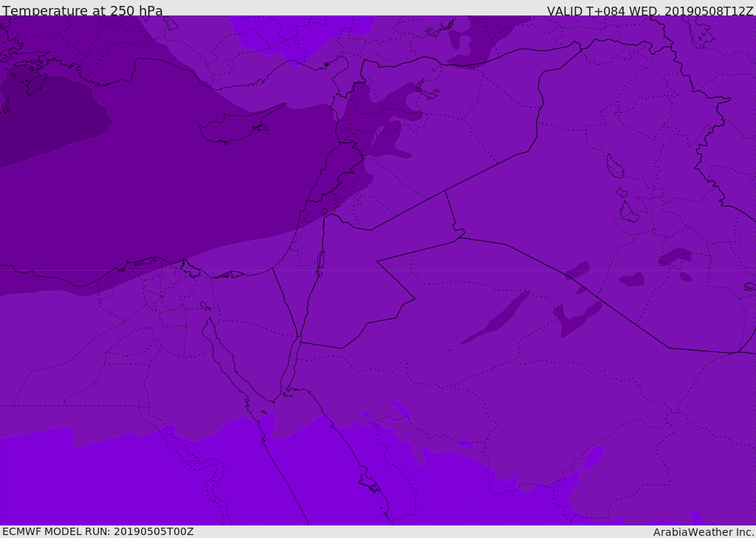756x538 pixels.
Task: Click the Nile Delta coastline
Action: [x=185, y=267]
